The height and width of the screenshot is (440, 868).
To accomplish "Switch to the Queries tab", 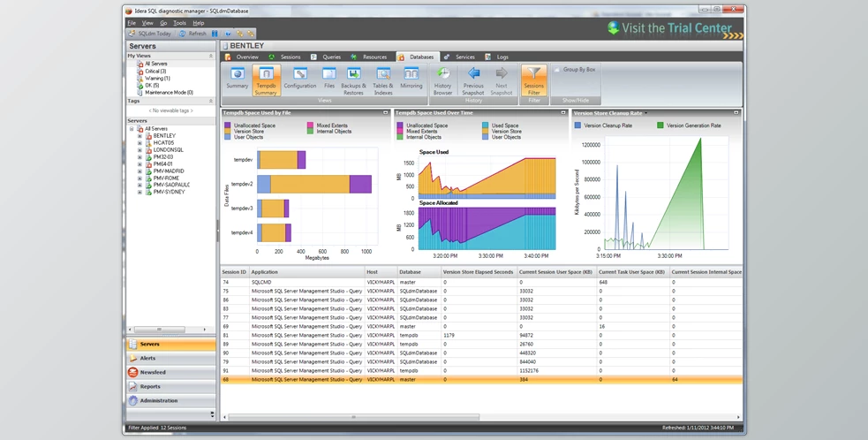I will [326, 57].
